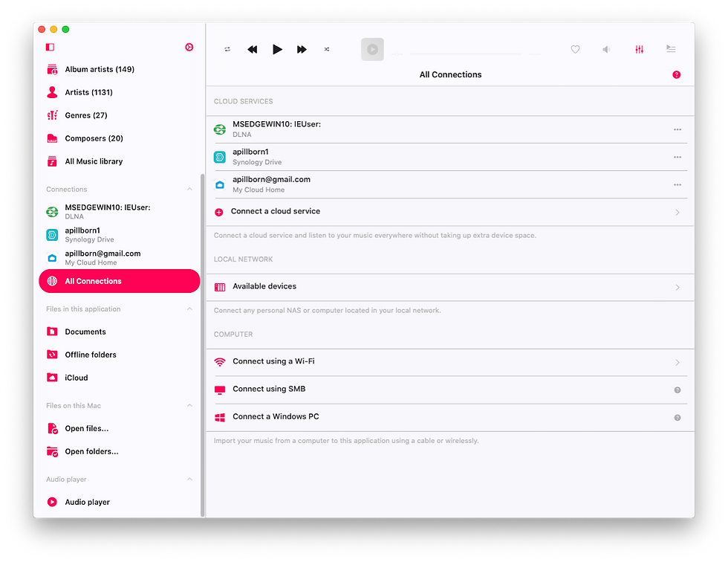The image size is (728, 562).
Task: Open help for Connect using SMB
Action: click(677, 390)
